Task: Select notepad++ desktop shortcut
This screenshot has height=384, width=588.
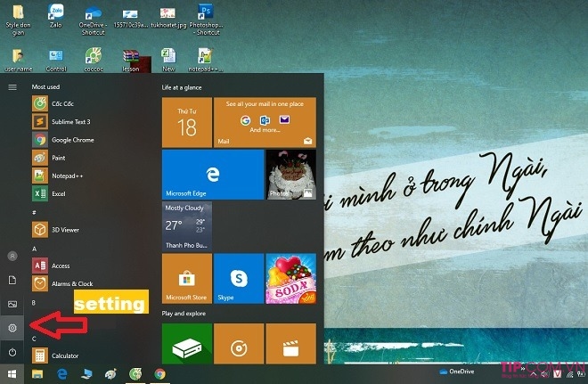Action: click(205, 60)
